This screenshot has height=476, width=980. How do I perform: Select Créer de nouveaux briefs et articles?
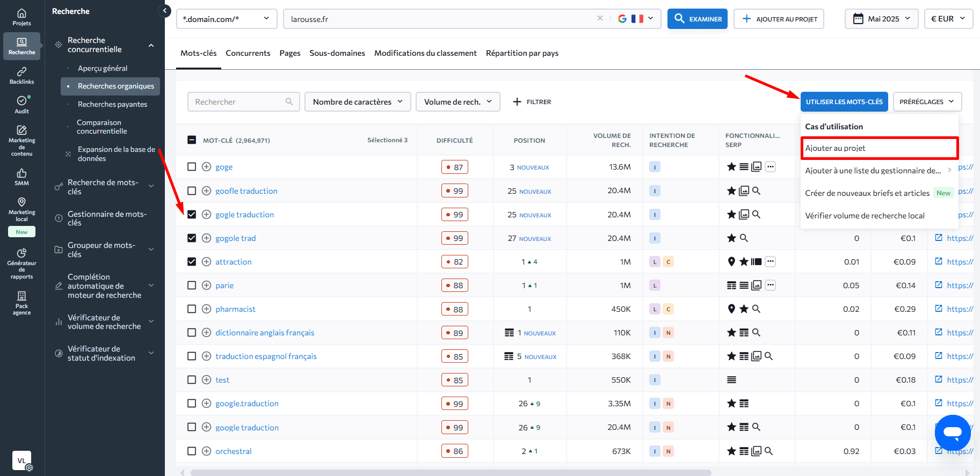point(880,193)
